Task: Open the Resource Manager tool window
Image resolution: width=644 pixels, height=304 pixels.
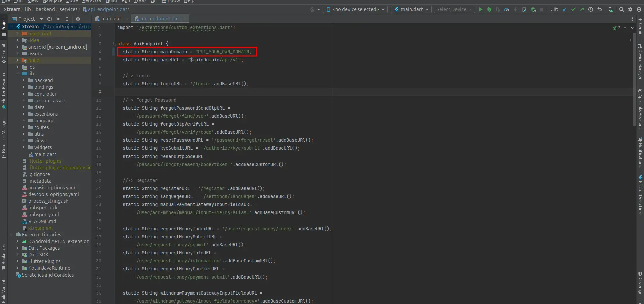Action: (4, 138)
